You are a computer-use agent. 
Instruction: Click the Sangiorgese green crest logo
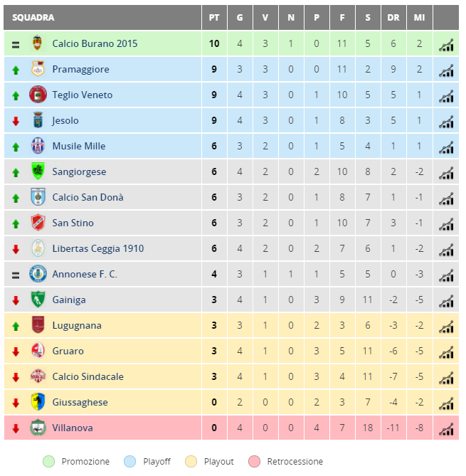point(38,171)
